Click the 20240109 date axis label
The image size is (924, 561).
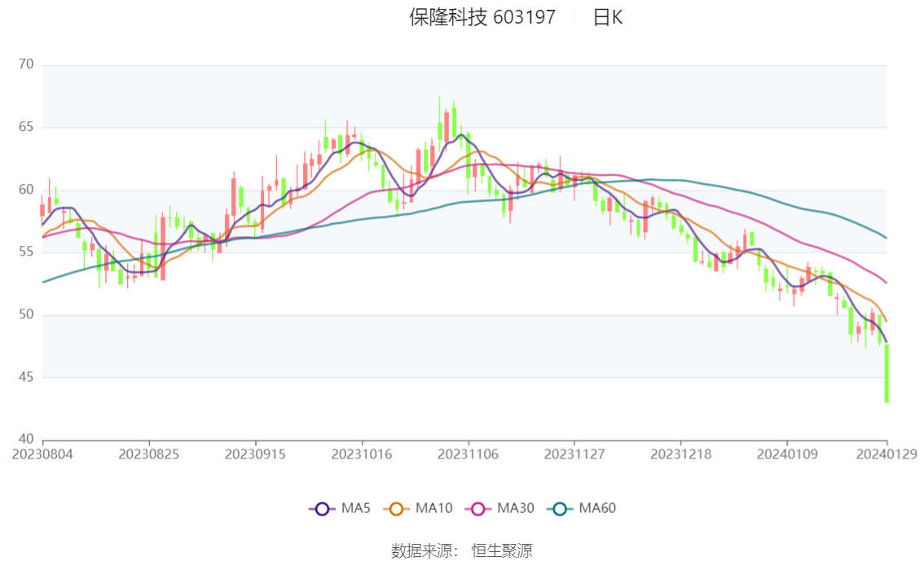(787, 454)
